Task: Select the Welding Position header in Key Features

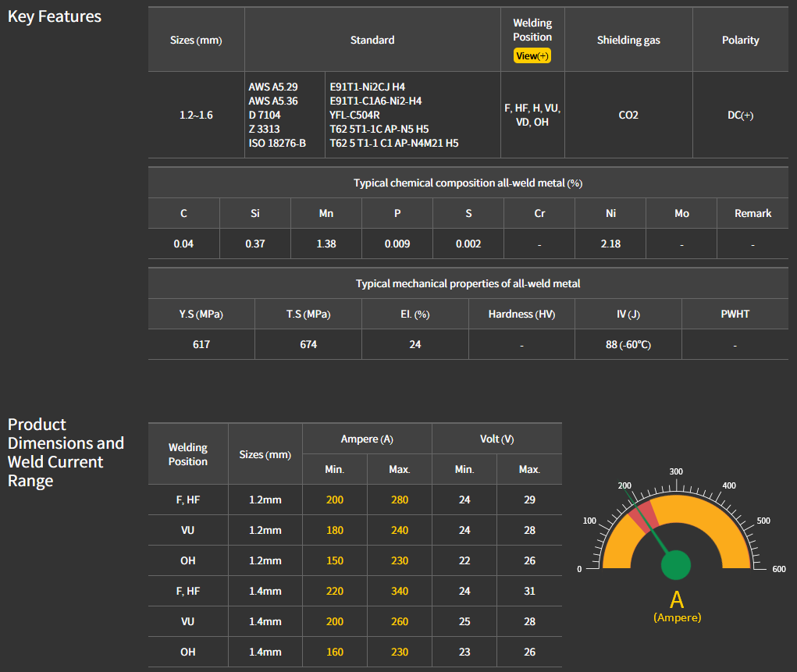Action: tap(532, 30)
